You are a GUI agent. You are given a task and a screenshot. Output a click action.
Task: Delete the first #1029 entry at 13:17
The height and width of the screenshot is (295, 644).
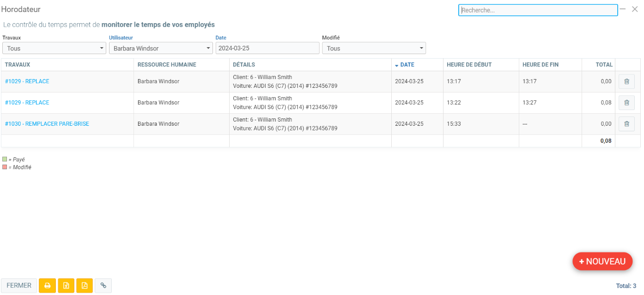coord(626,81)
